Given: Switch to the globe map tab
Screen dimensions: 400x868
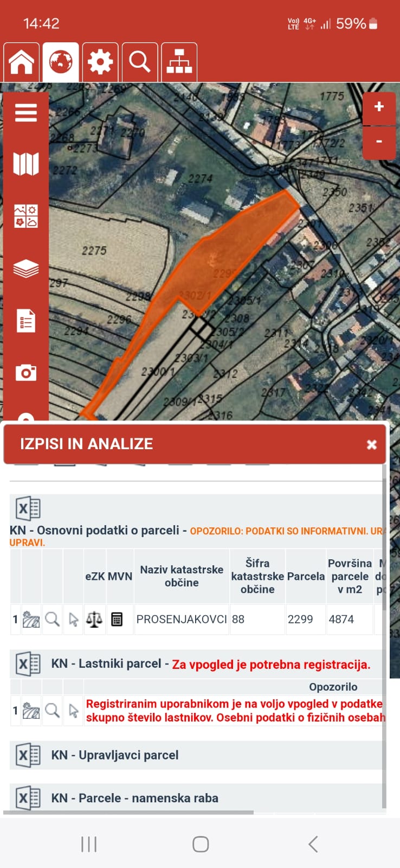Looking at the screenshot, I should point(61,62).
